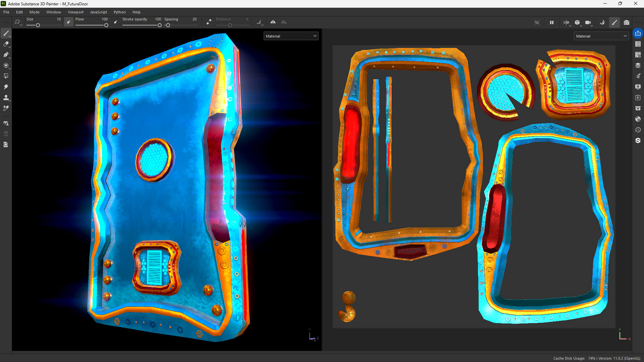Pause the texture rendering engine
The width and height of the screenshot is (644, 362).
point(551,22)
